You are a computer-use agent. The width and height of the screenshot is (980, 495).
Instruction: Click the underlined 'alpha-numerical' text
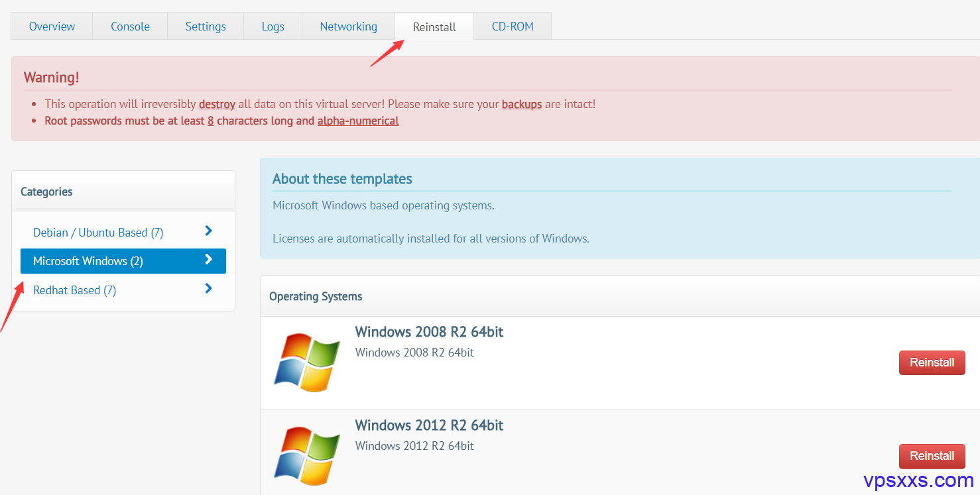point(358,121)
